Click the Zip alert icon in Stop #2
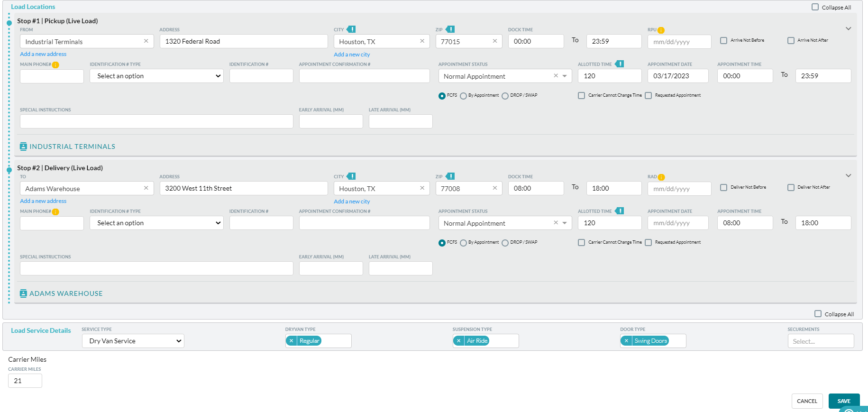This screenshot has height=412, width=868. click(450, 176)
